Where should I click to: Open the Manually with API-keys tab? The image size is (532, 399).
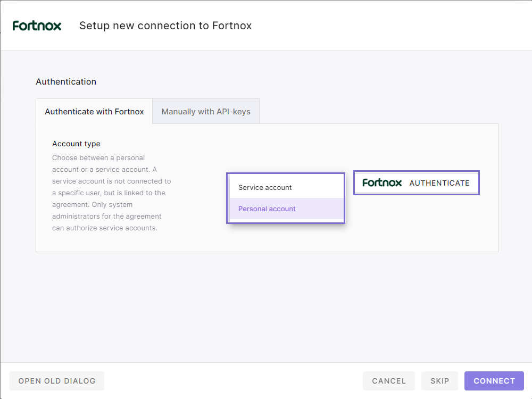pos(206,112)
